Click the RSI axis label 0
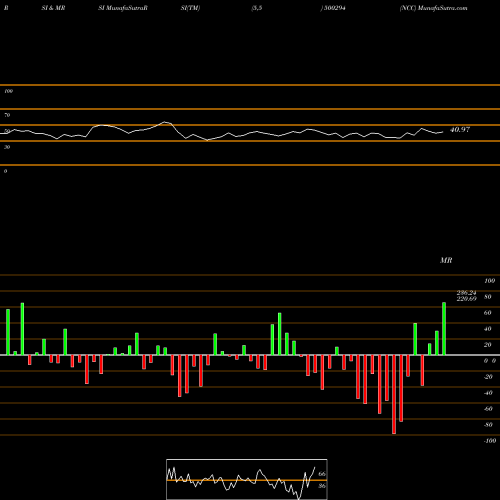The height and width of the screenshot is (500, 500). coord(5,171)
